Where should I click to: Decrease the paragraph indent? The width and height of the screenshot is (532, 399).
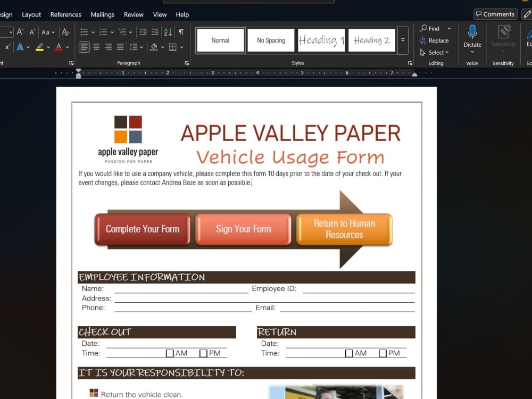tap(143, 32)
